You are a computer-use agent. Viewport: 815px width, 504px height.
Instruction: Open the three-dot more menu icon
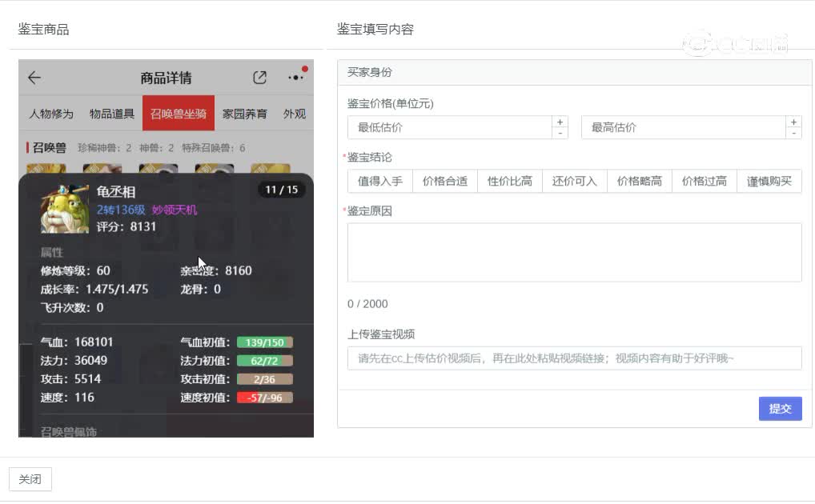[x=295, y=78]
